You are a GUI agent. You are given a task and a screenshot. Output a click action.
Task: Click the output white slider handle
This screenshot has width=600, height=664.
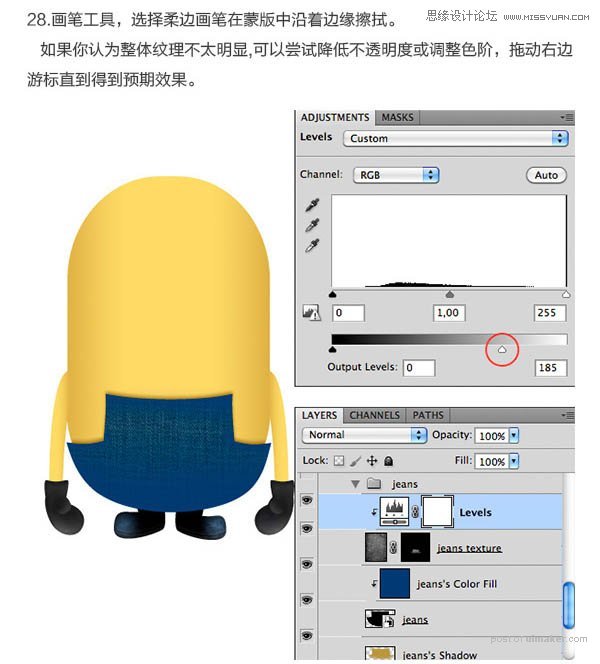point(502,349)
